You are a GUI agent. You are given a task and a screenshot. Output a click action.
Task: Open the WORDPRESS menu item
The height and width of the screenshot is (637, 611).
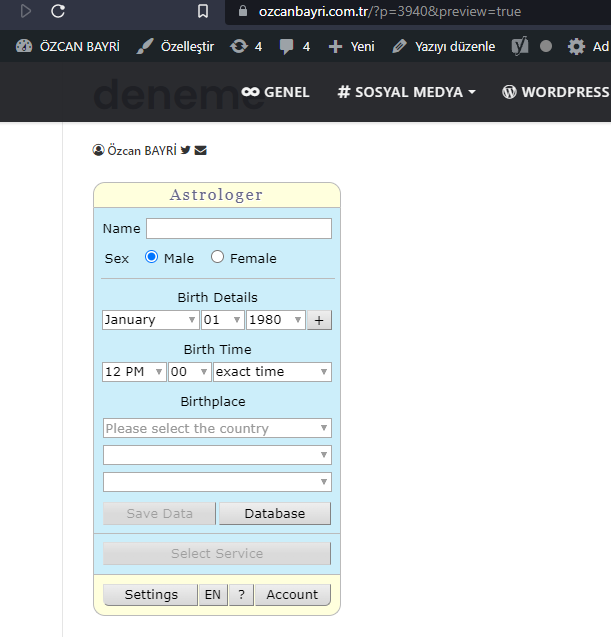click(x=556, y=92)
